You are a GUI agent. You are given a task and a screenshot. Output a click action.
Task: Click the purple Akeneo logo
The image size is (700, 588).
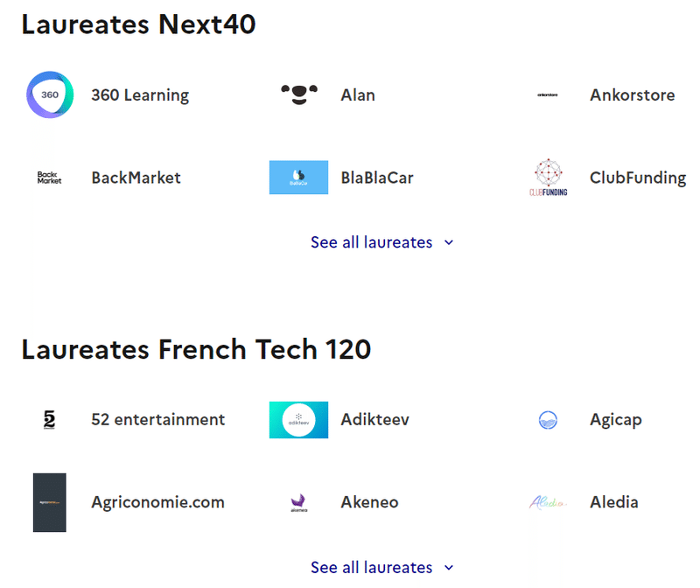tap(298, 503)
